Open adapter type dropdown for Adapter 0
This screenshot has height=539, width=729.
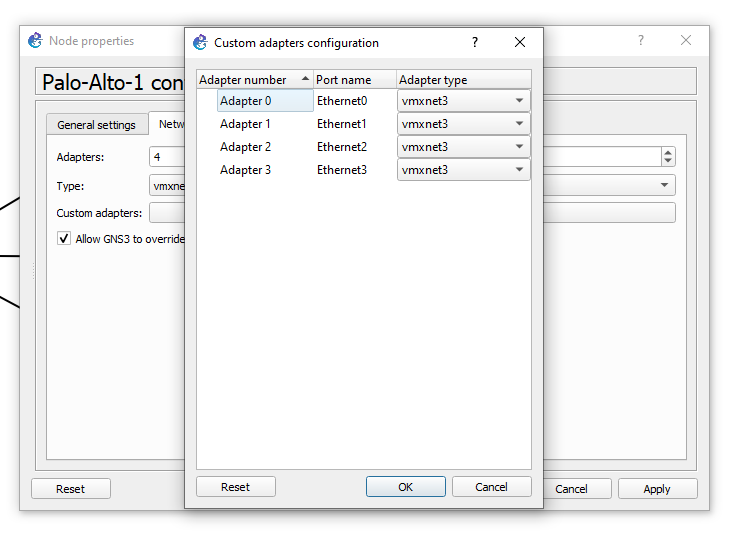464,101
